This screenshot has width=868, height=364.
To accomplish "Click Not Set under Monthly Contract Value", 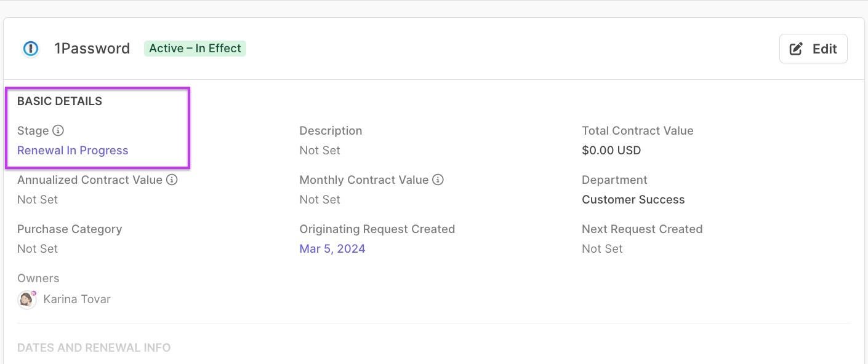I will pos(319,200).
